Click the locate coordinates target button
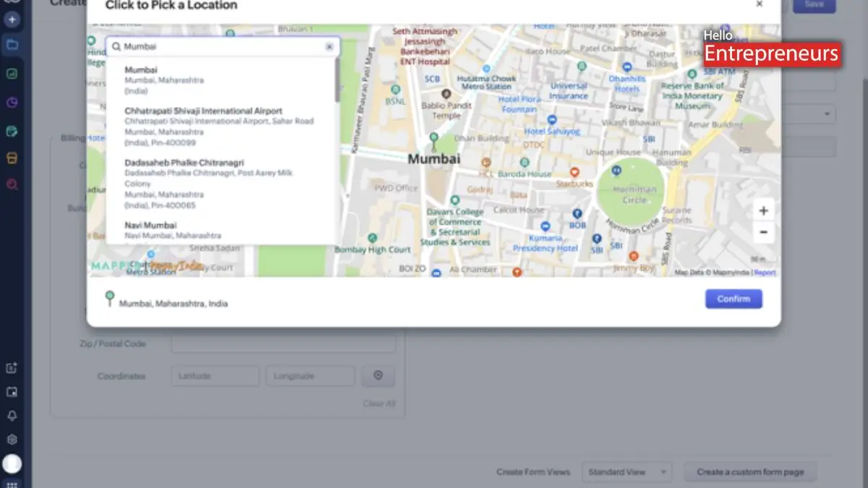This screenshot has width=868, height=488. 378,376
